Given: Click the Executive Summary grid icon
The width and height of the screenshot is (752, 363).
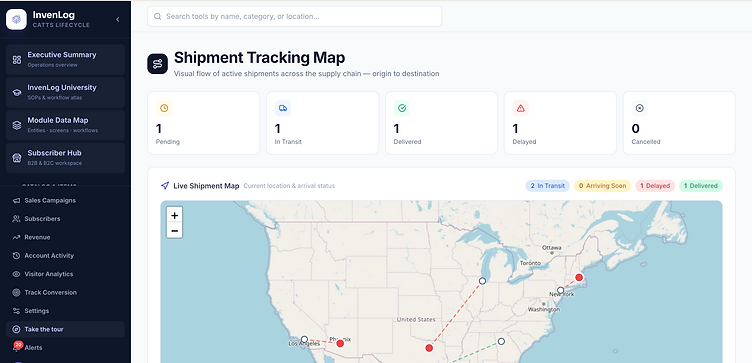Looking at the screenshot, I should coord(17,59).
